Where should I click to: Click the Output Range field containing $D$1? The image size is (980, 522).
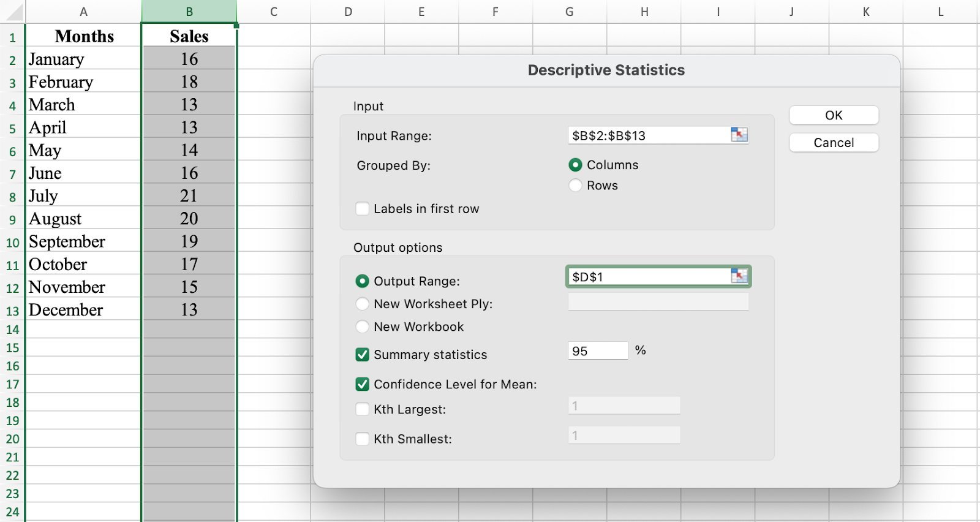click(x=648, y=277)
